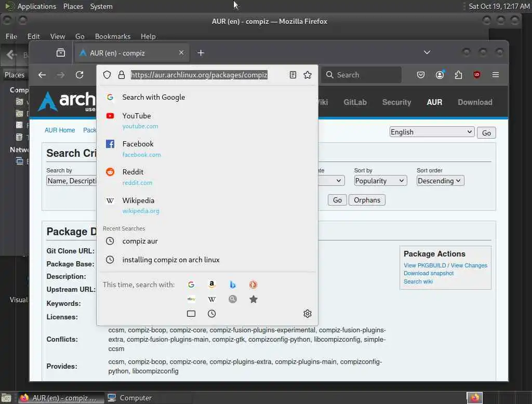Open the Bookmarks menu
This screenshot has height=404, width=532.
pos(113,36)
